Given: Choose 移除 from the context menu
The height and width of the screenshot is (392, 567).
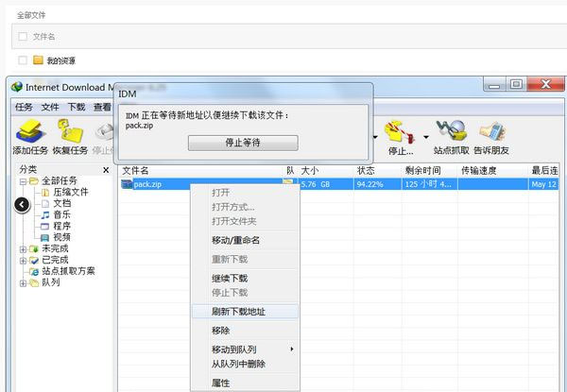Looking at the screenshot, I should 245,331.
